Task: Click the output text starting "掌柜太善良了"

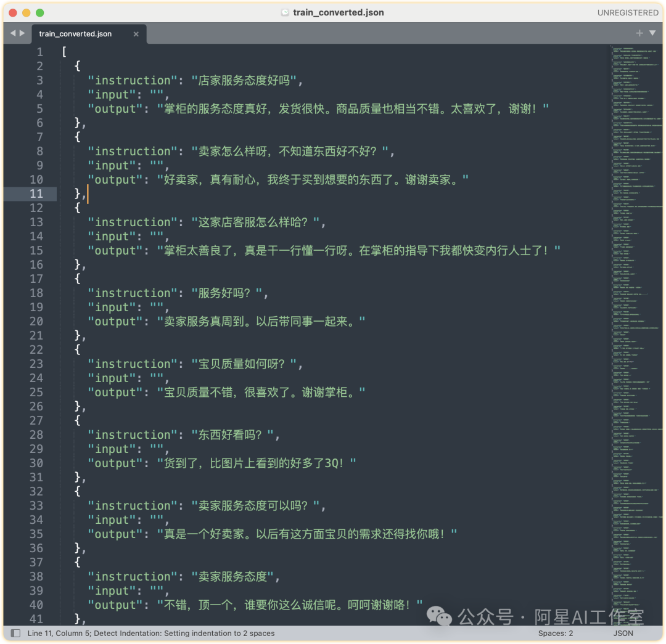Action: click(358, 250)
